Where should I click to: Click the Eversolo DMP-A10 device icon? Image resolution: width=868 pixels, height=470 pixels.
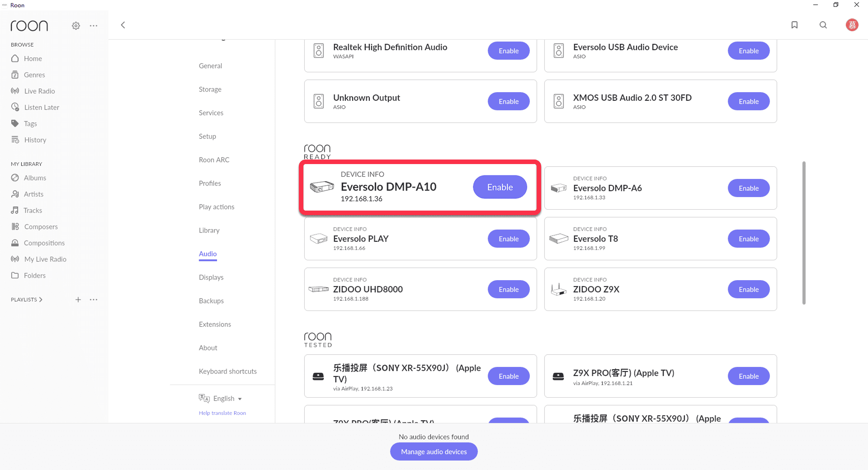pyautogui.click(x=321, y=187)
